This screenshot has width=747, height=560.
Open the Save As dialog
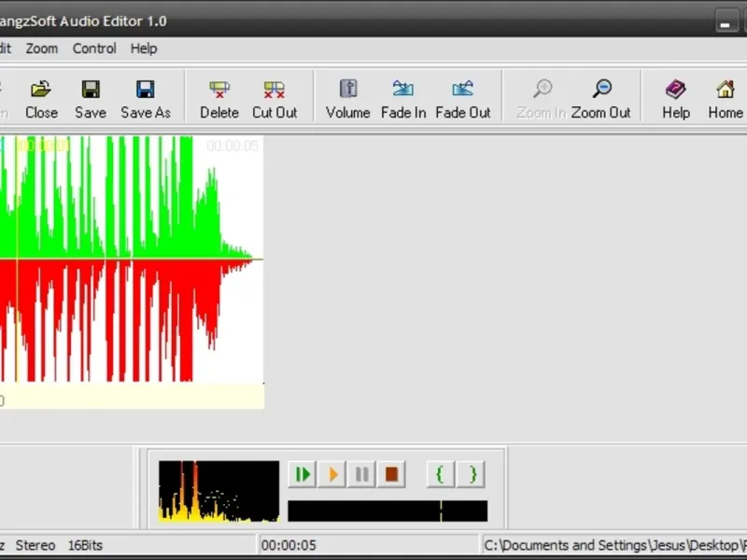[x=146, y=99]
